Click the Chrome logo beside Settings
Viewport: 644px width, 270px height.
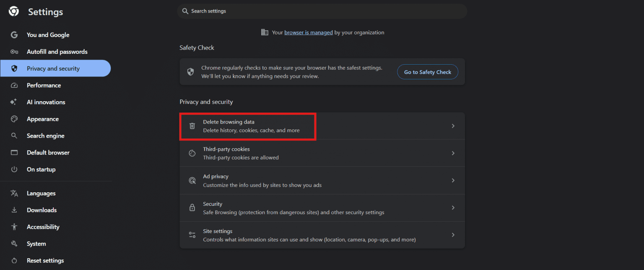[x=14, y=12]
